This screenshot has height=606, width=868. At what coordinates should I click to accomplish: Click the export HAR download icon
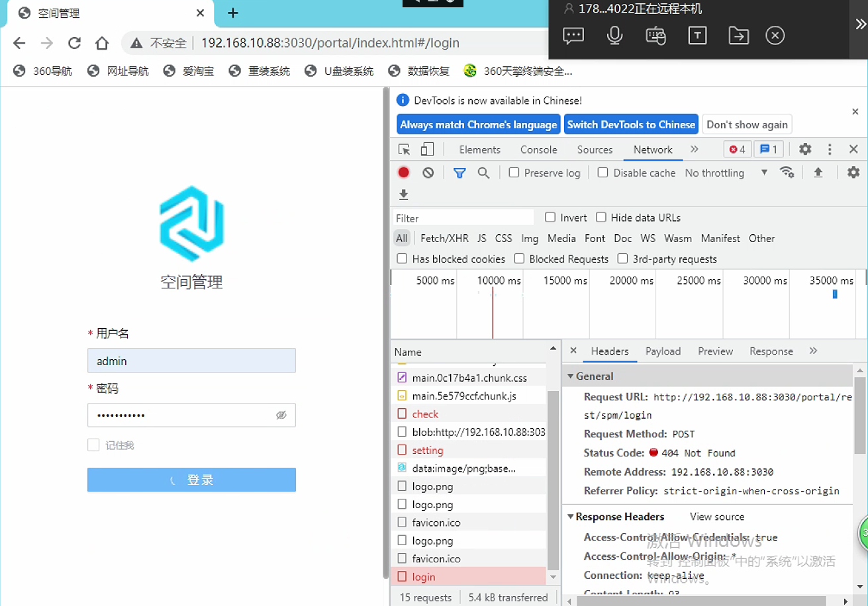[x=404, y=195]
